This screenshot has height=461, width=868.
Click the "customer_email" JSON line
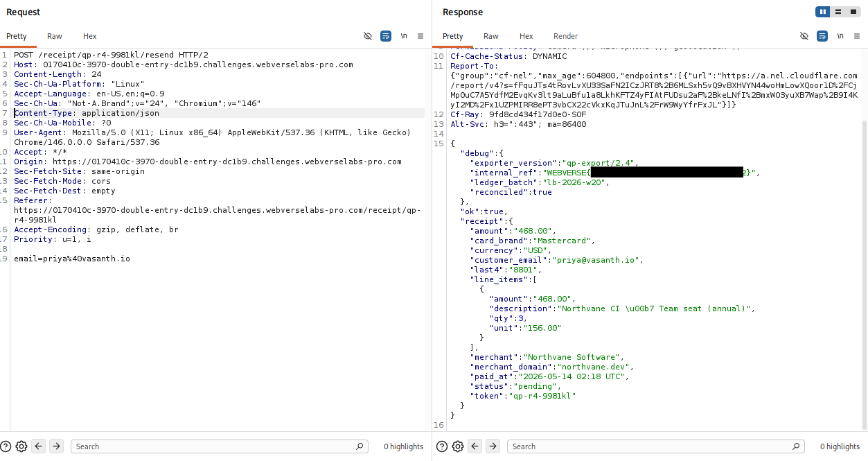pos(557,260)
